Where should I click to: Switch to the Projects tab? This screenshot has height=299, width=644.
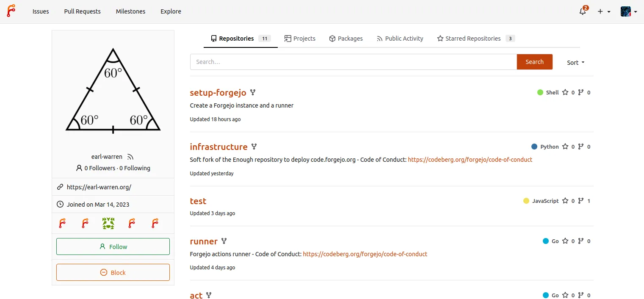(x=300, y=39)
